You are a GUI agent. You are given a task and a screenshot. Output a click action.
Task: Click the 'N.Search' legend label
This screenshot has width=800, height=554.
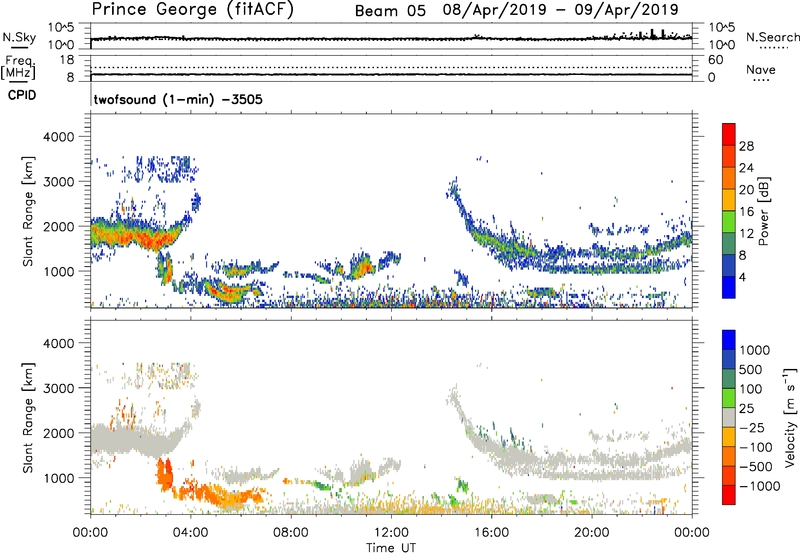pos(773,37)
